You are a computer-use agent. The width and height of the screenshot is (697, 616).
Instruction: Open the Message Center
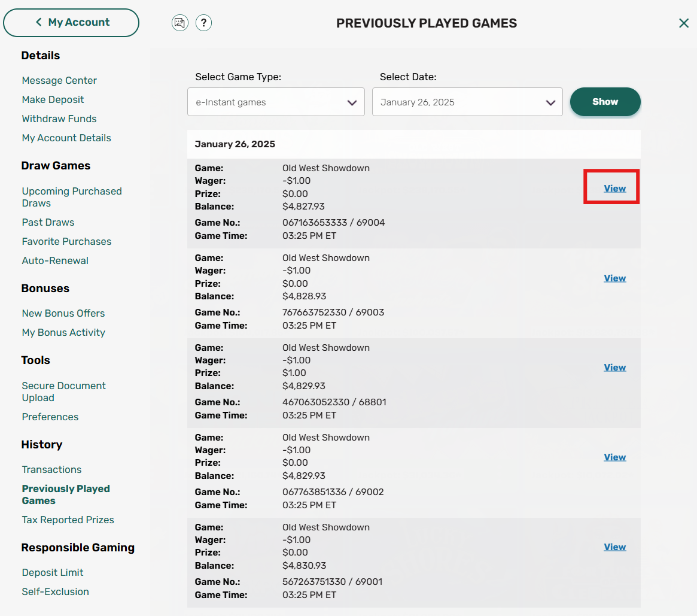(x=59, y=80)
